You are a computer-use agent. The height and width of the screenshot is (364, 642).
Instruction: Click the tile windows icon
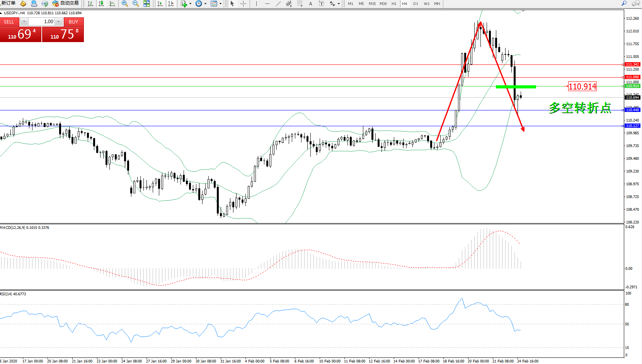click(146, 3)
